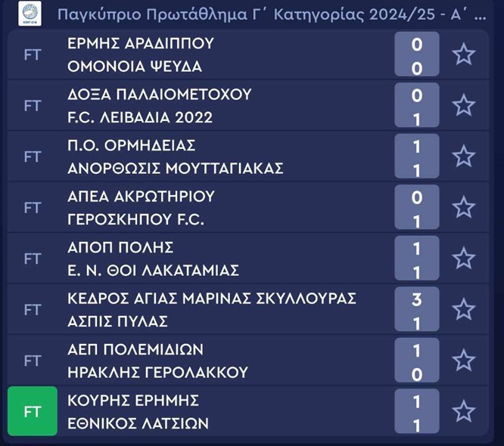
Task: Open ΟΜΟΝΟΙΑ ΨΕΥΔΑ team name
Action: pyautogui.click(x=135, y=67)
